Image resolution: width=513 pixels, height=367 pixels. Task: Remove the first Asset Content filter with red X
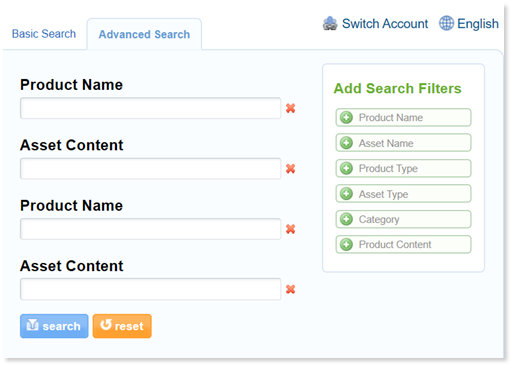click(290, 169)
